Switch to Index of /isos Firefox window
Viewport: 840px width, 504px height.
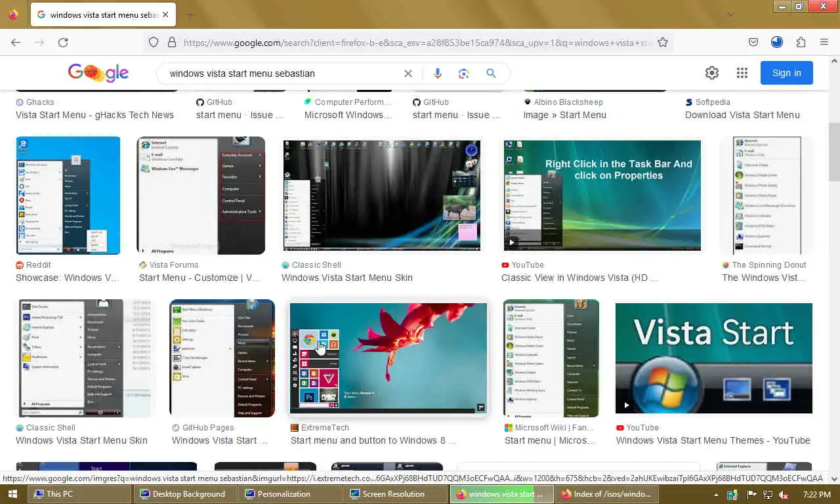[608, 494]
